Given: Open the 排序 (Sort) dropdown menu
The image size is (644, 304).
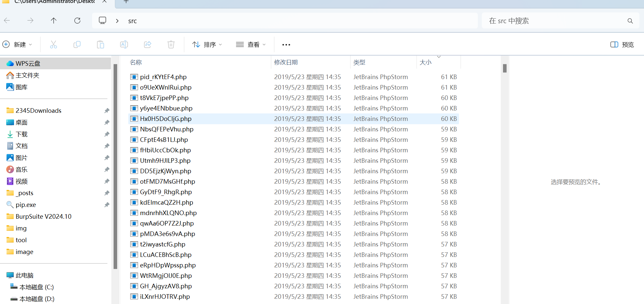Looking at the screenshot, I should pyautogui.click(x=207, y=44).
